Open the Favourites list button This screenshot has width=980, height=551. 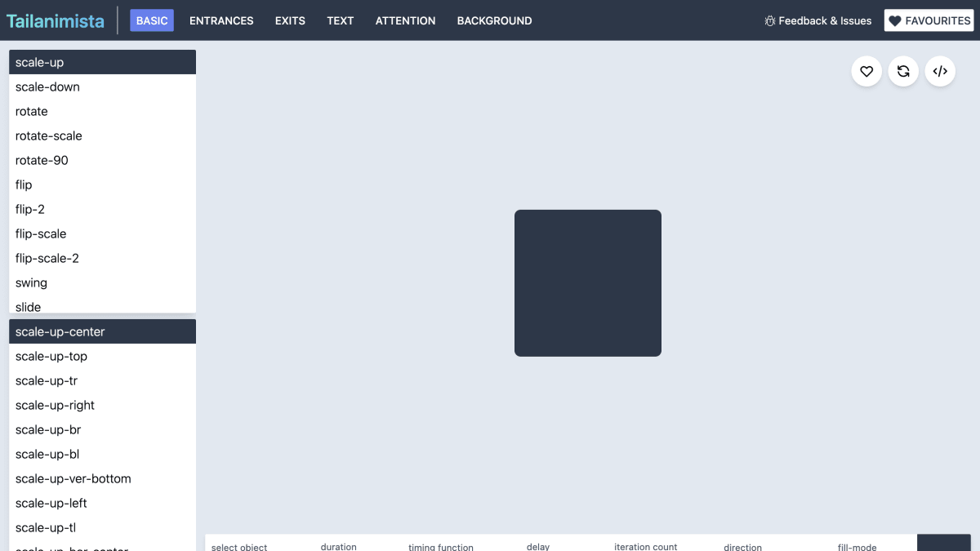[929, 20]
